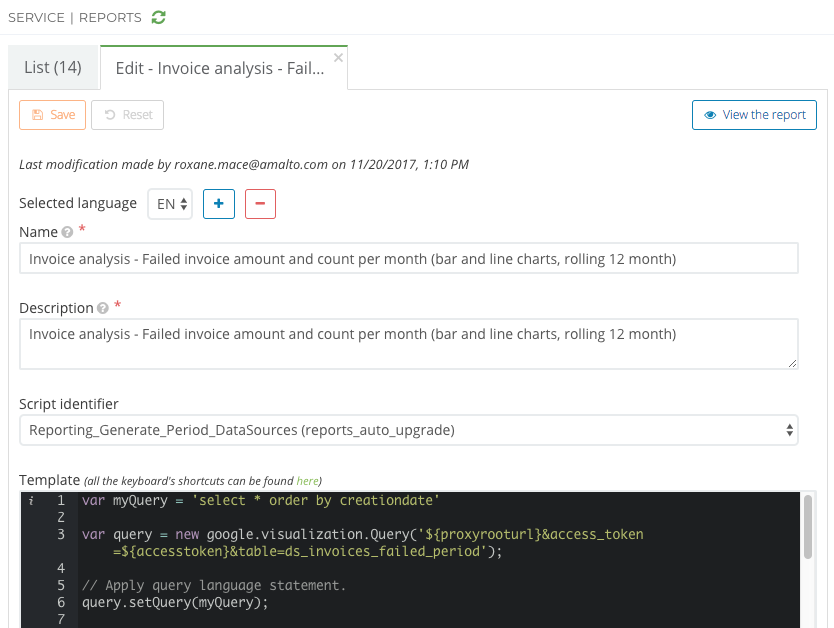
Task: Show help for the Description field
Action: tap(102, 308)
